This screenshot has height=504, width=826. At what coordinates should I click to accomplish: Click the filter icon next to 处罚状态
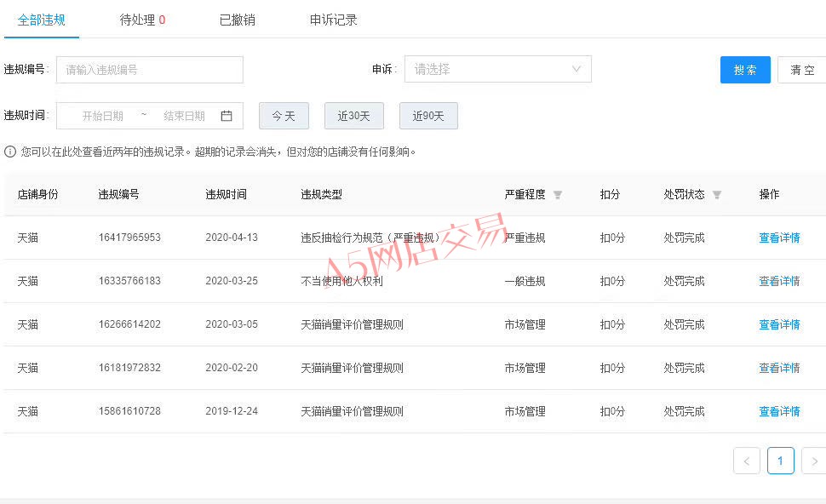pyautogui.click(x=717, y=195)
